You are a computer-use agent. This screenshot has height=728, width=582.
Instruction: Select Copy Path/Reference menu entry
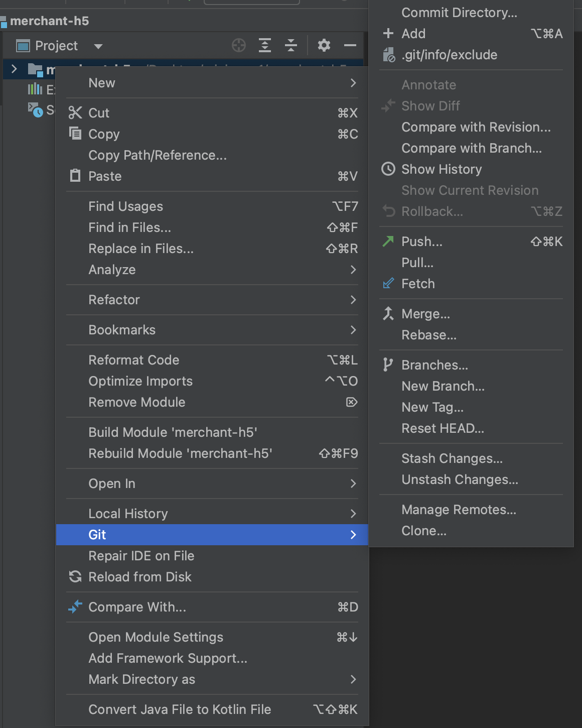pyautogui.click(x=158, y=155)
